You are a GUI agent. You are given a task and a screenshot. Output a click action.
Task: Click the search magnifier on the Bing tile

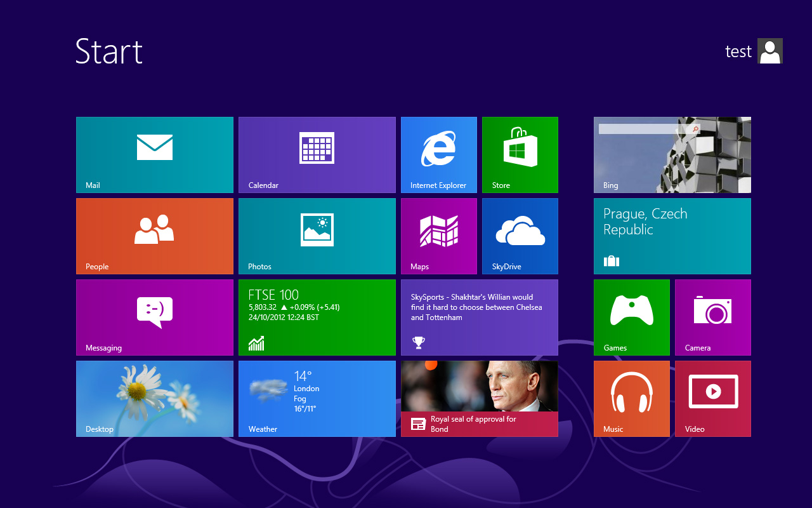695,129
